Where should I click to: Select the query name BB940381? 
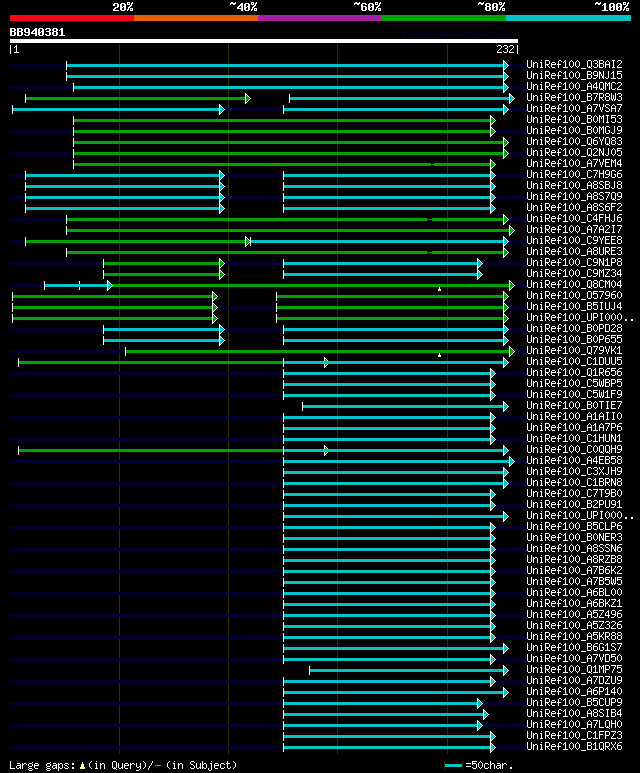(37, 33)
